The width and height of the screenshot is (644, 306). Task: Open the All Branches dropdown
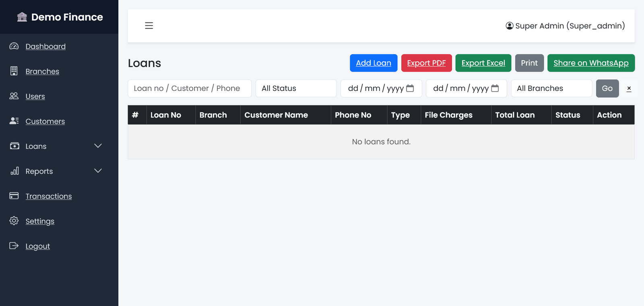pyautogui.click(x=551, y=88)
